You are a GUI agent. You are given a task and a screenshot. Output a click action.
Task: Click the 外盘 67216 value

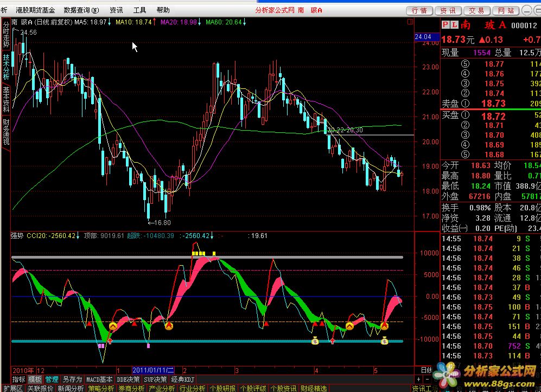[x=480, y=196]
